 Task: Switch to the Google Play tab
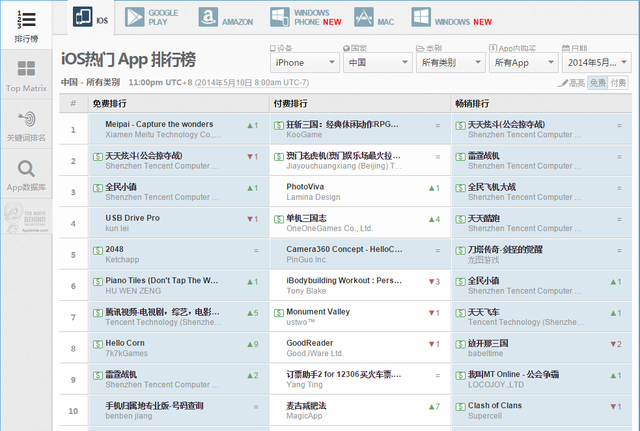pos(151,18)
